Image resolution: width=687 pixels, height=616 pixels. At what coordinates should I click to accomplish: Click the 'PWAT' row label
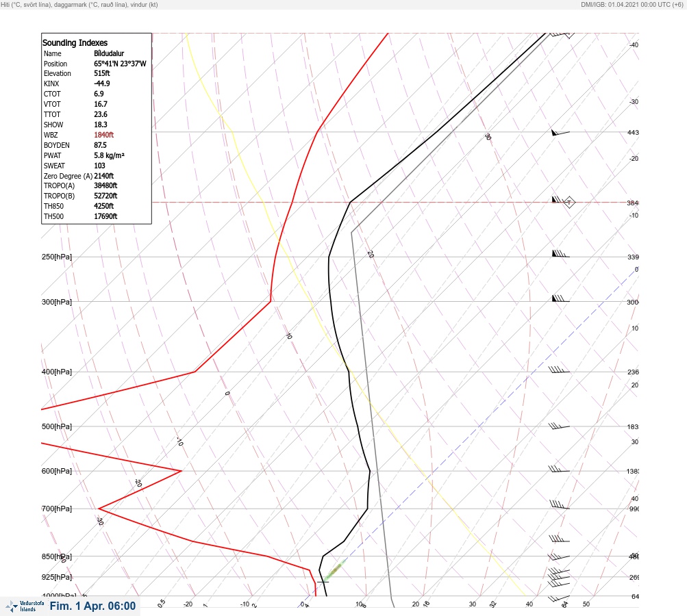(x=53, y=155)
